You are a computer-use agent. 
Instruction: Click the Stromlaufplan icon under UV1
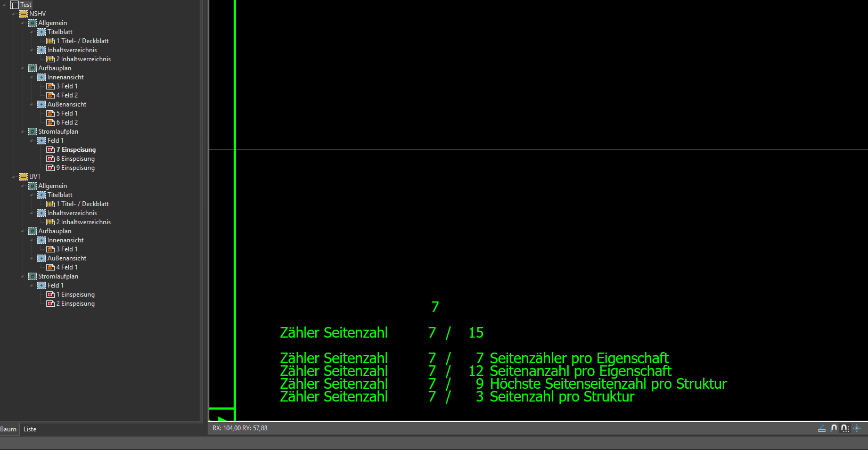[x=32, y=276]
